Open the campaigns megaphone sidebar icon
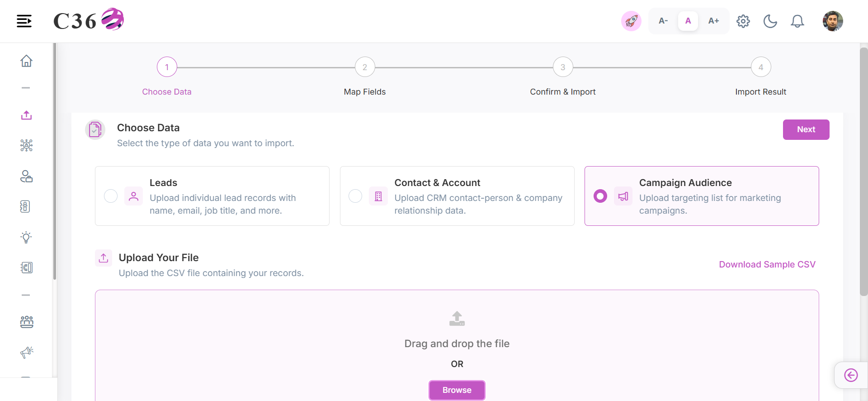868x401 pixels. (27, 352)
